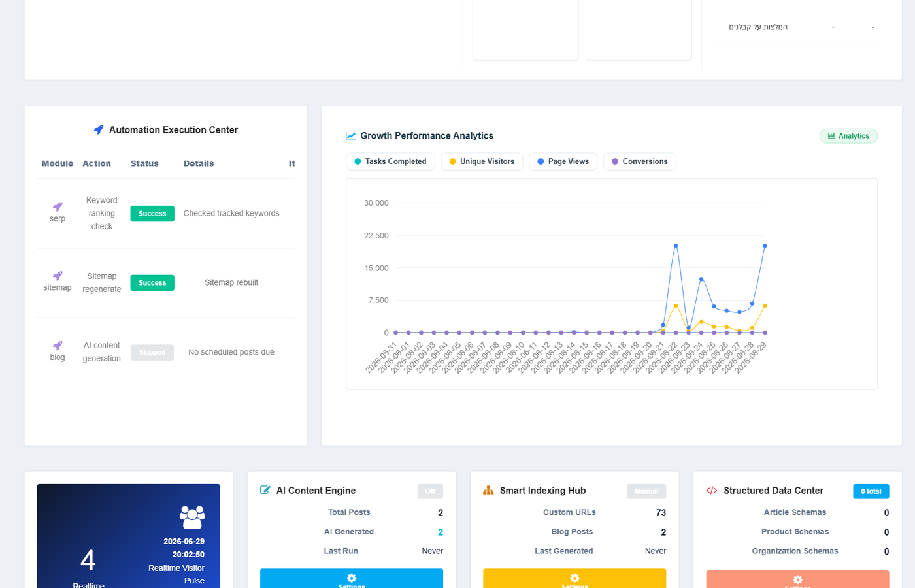The image size is (915, 588).
Task: Open the Analytics button
Action: (x=848, y=136)
